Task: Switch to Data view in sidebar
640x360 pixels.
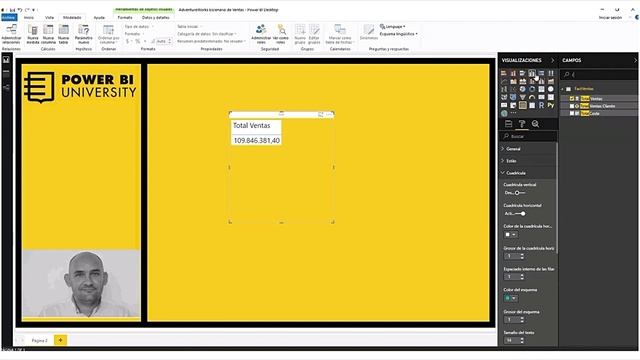Action: (x=7, y=74)
